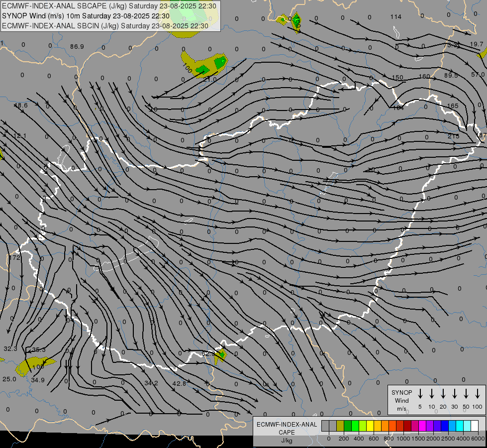Click the J/kg unit label in legend

point(287,441)
